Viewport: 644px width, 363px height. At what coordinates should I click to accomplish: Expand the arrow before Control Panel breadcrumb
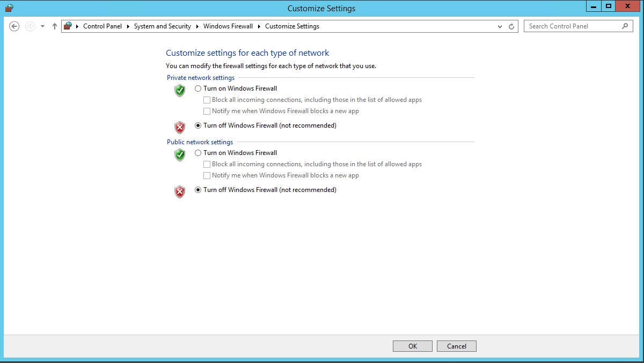click(x=77, y=26)
